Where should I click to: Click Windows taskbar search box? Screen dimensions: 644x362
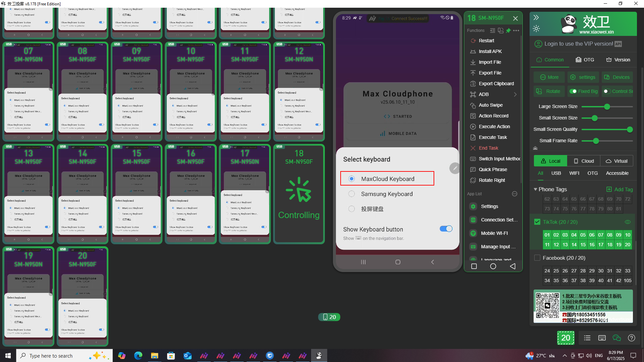64,356
